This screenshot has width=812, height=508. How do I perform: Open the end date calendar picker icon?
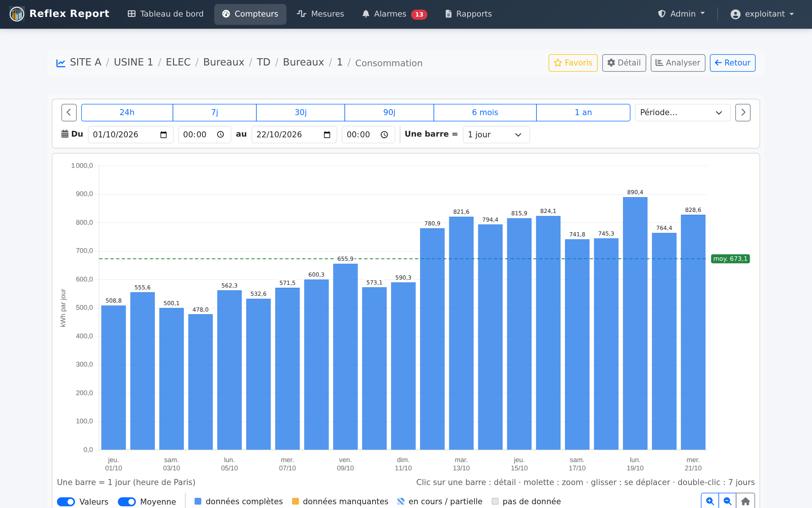[327, 135]
